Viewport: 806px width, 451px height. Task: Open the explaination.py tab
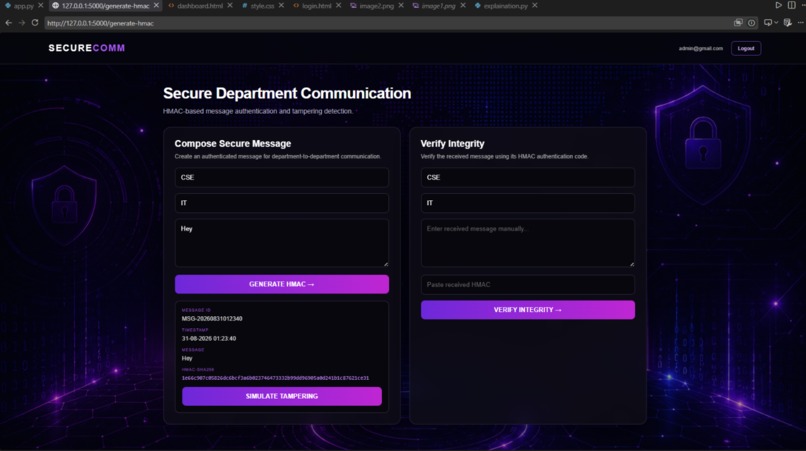[505, 6]
